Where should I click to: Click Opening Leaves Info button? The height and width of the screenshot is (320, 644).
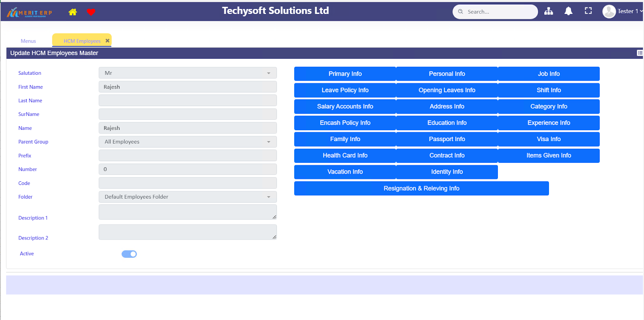[x=447, y=90]
